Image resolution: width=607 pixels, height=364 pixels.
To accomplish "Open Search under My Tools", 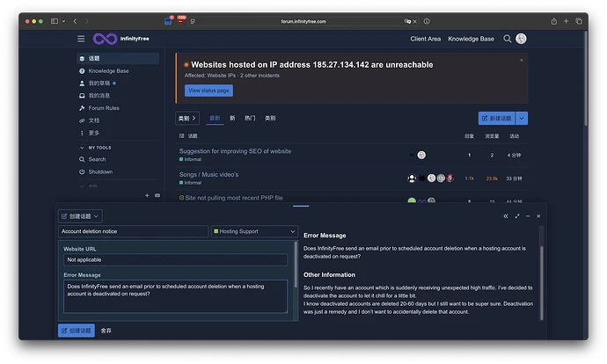I will click(97, 159).
